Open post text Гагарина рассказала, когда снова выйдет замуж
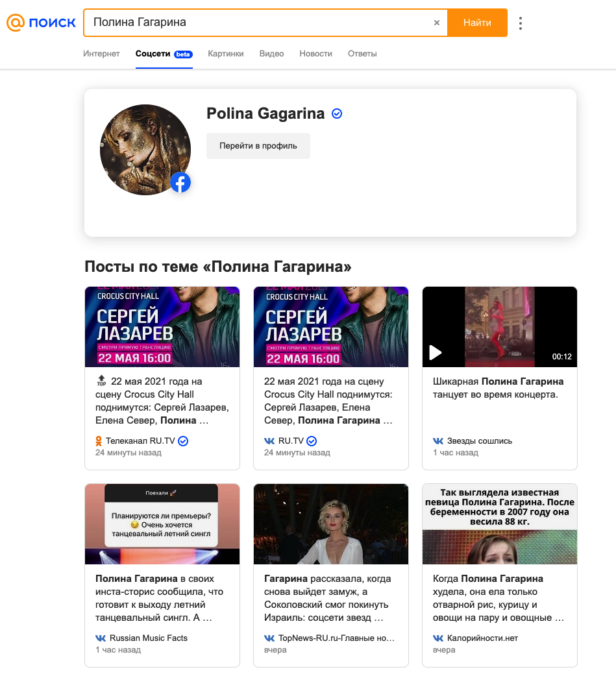The image size is (616, 674). click(328, 598)
